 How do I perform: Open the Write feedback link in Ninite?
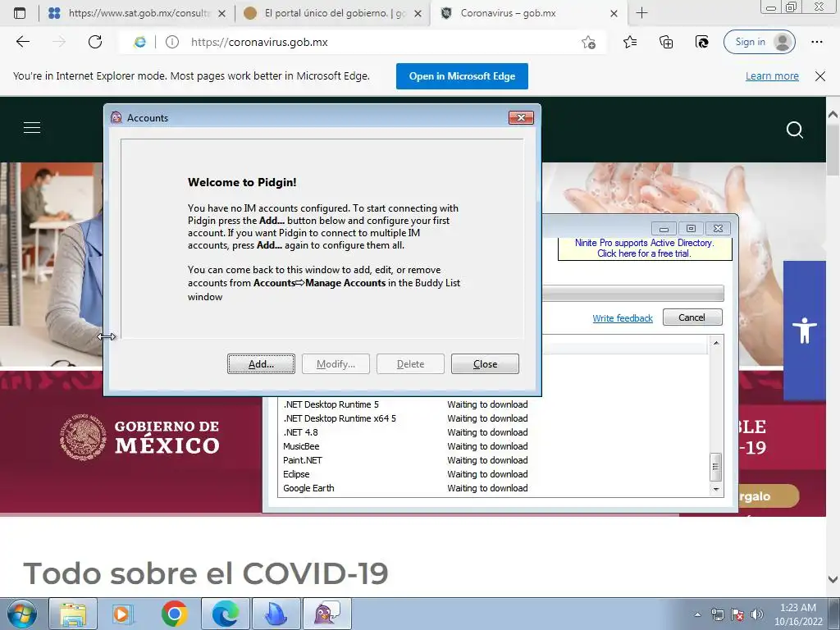[x=623, y=318]
